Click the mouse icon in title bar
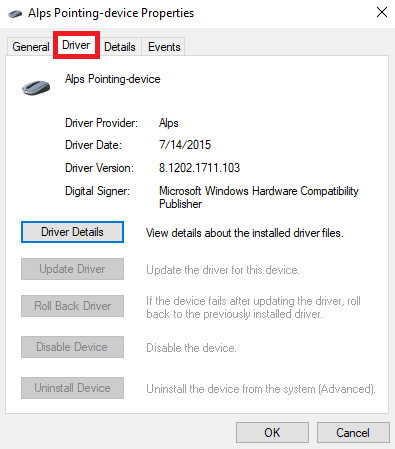 click(15, 14)
